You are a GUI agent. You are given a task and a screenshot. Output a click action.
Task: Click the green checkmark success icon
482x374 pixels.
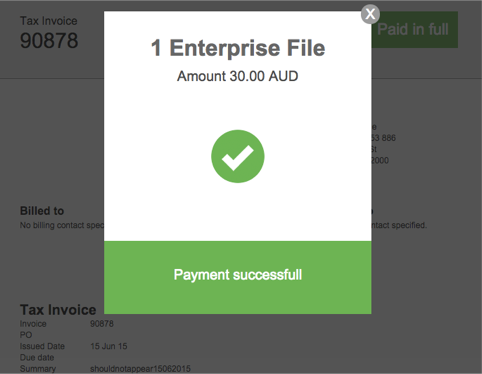[x=238, y=156]
